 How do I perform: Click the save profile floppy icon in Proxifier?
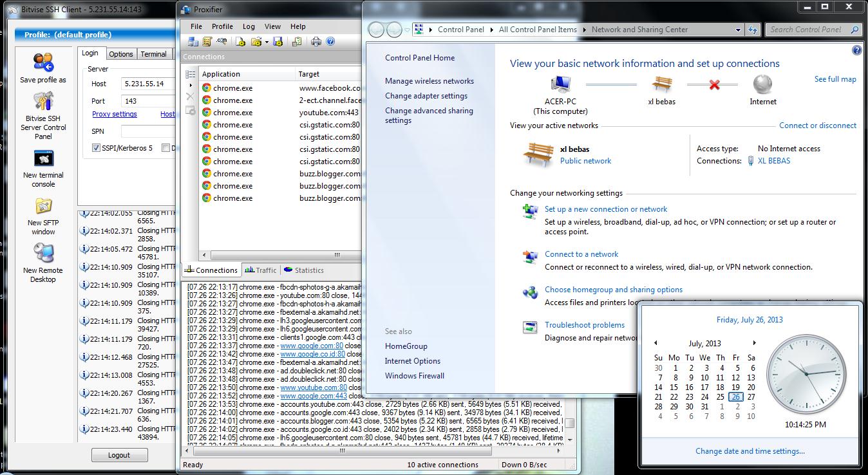tap(278, 42)
